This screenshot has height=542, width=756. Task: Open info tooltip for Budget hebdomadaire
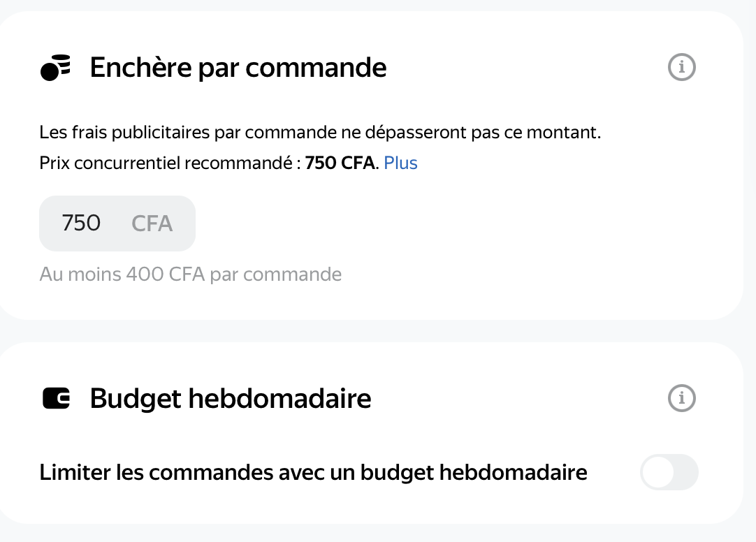[x=681, y=398]
